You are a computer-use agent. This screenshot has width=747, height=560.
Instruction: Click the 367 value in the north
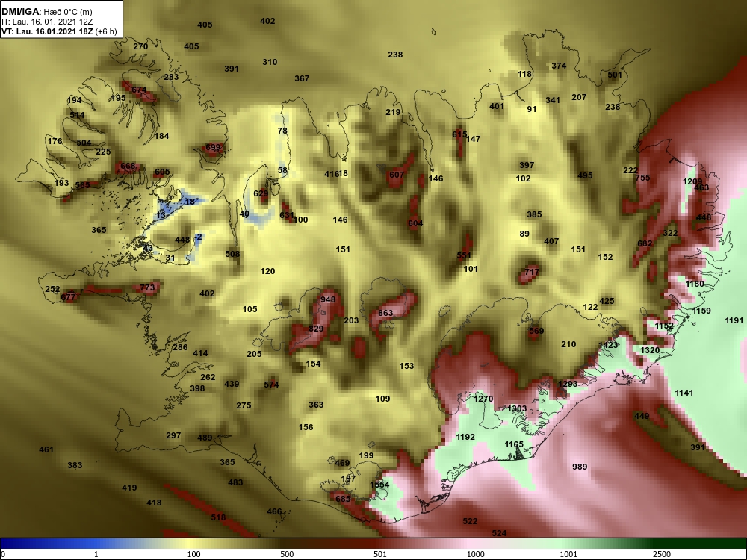coord(302,78)
